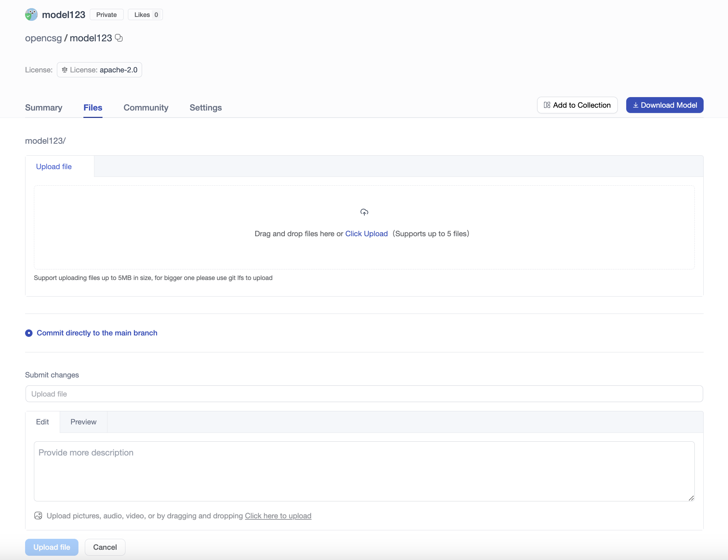Focus the Submit changes commit title field
Screen dimensions: 728x560
coord(364,394)
